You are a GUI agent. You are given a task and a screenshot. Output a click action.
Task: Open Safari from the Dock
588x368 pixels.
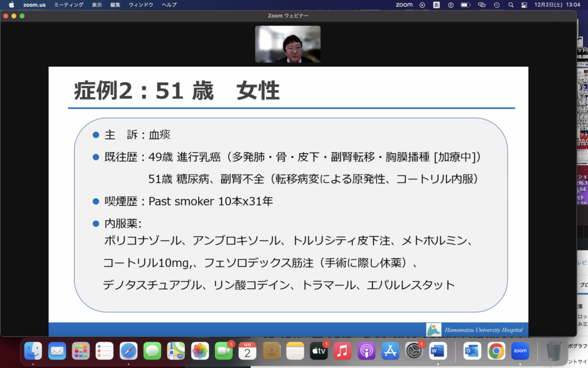128,350
